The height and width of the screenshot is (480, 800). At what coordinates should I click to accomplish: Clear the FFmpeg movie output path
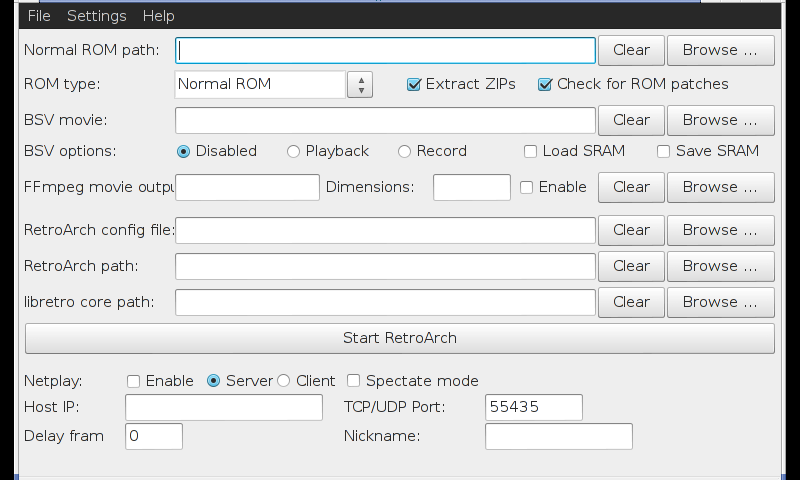tap(631, 187)
